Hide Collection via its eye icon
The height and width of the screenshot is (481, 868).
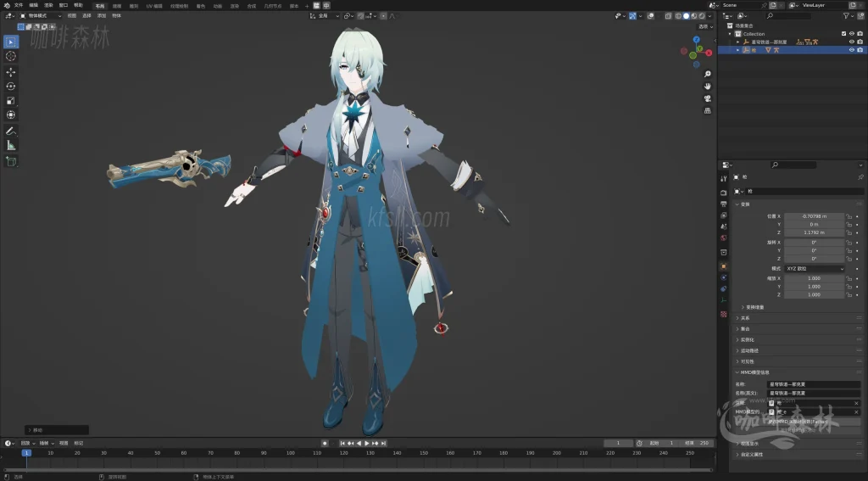[x=851, y=34]
